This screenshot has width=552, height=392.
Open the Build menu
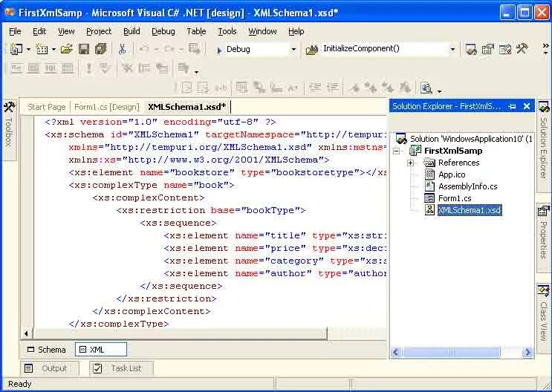tap(131, 31)
